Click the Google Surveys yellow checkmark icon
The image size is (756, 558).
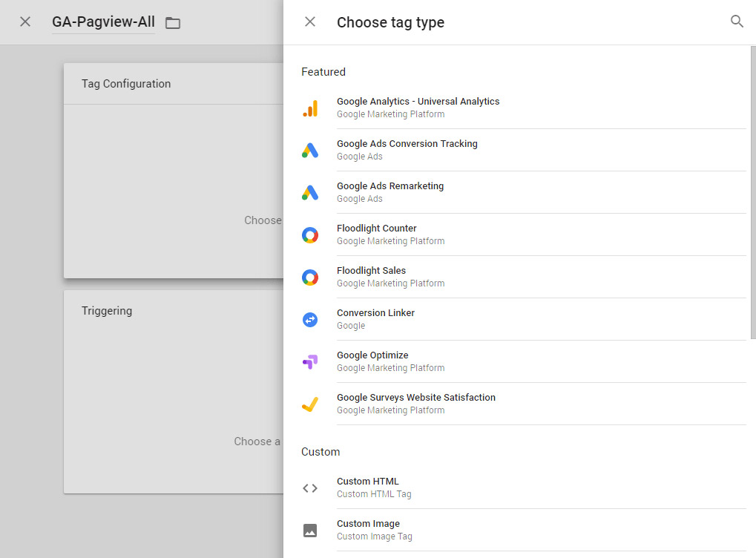[310, 404]
